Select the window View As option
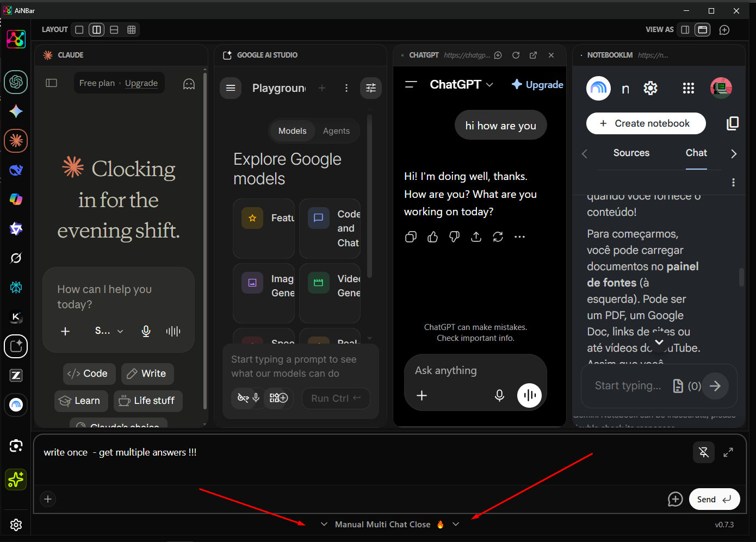The height and width of the screenshot is (542, 756). tap(703, 30)
